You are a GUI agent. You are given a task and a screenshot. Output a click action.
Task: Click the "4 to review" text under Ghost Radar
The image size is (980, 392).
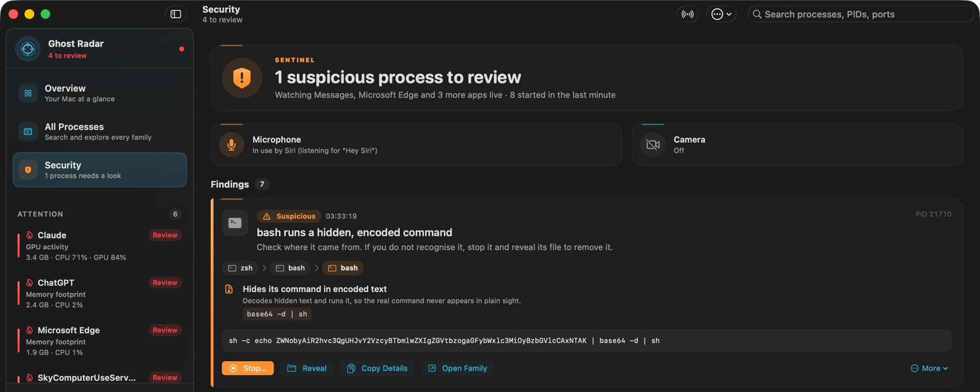[x=67, y=56]
